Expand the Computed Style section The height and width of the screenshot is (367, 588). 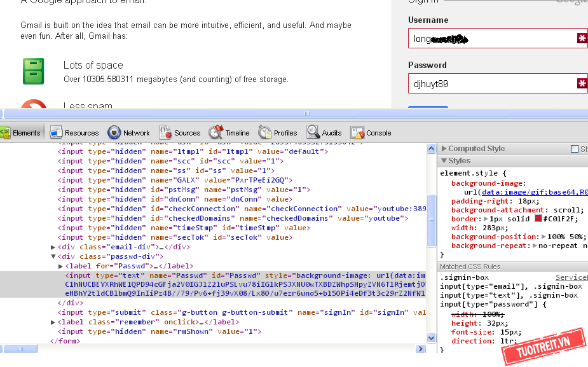click(444, 149)
